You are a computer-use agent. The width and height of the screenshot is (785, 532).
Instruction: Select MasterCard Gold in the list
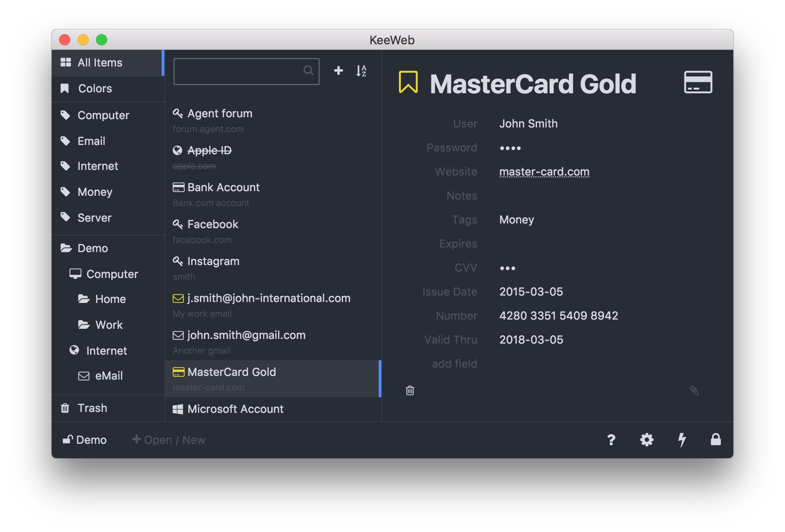(x=273, y=379)
